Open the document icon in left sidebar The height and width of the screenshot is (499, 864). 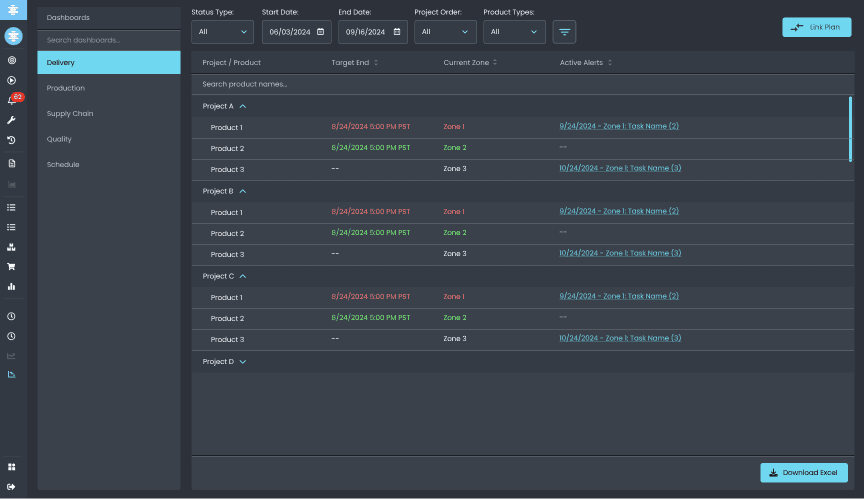click(12, 163)
